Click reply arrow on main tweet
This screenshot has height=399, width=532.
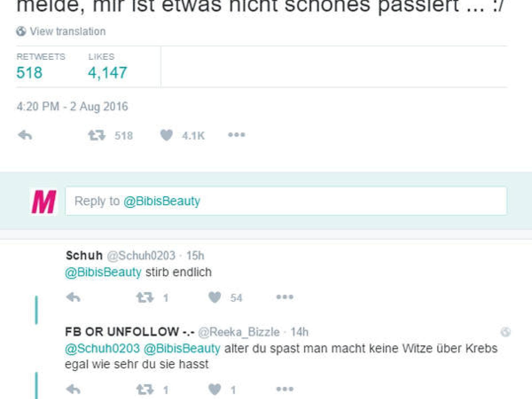[25, 135]
